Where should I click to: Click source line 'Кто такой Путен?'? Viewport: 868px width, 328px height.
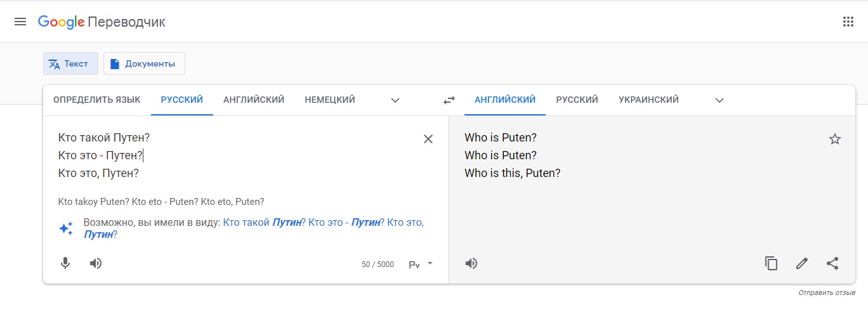(104, 138)
